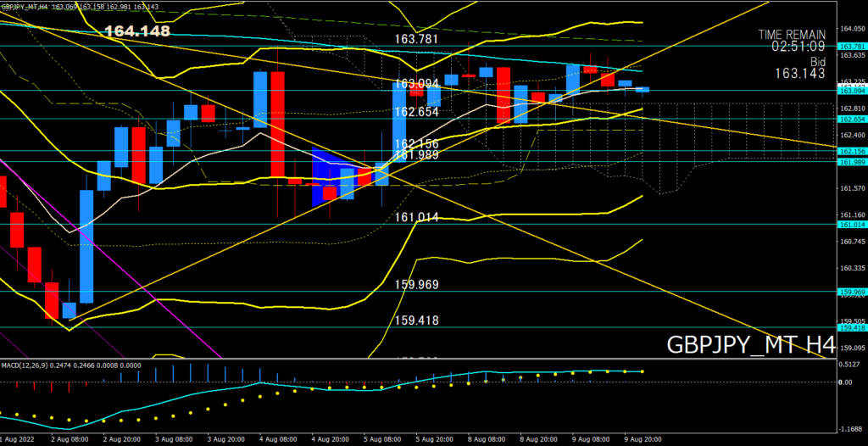Click the 162.810 tick on the price axis
This screenshot has width=868, height=446.
pos(853,108)
